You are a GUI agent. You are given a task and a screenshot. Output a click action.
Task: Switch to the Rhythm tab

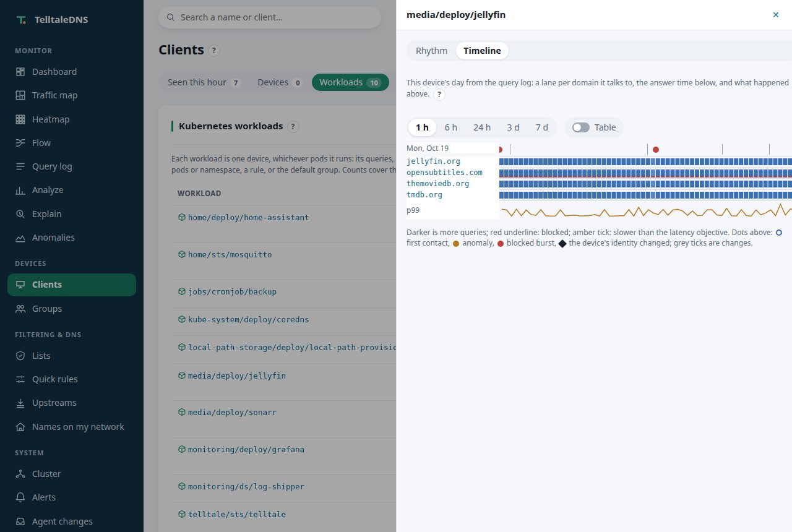click(x=431, y=51)
